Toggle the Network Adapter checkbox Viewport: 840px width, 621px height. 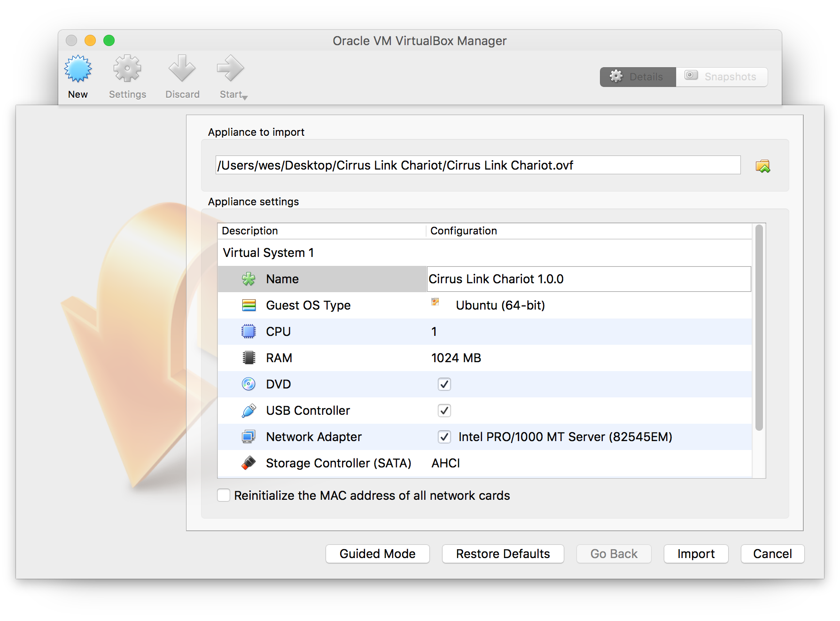pos(444,437)
